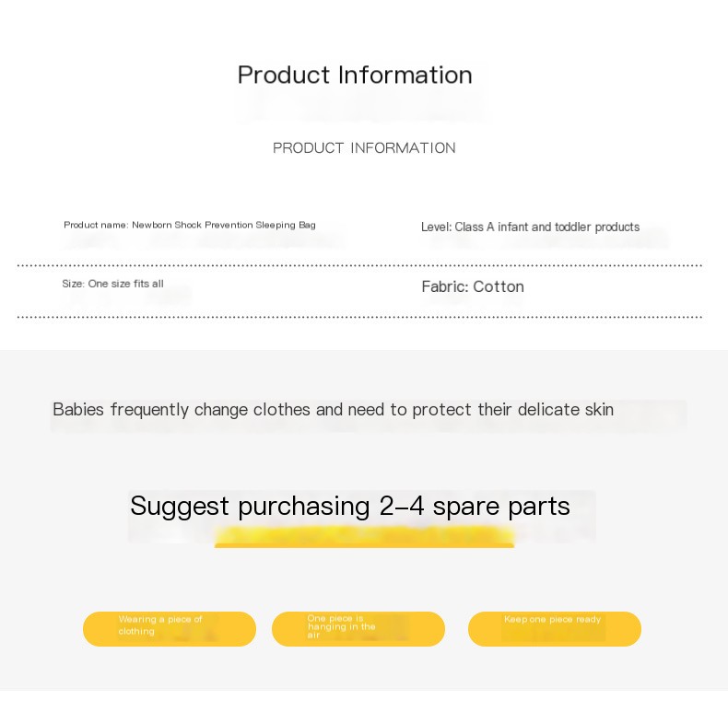Viewport: 728px width, 712px height.
Task: Click the 'Suggest purchasing 2-4 spare parts' heading
Action: tap(349, 507)
